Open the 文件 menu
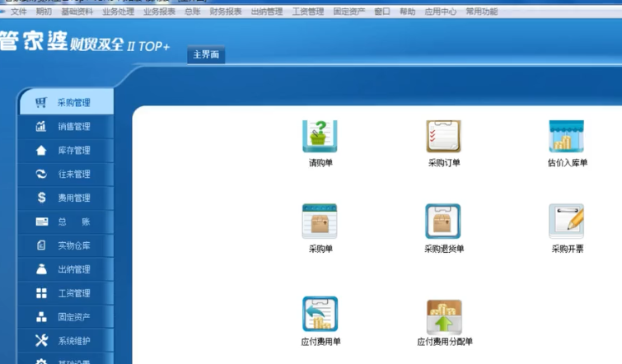 pos(19,12)
